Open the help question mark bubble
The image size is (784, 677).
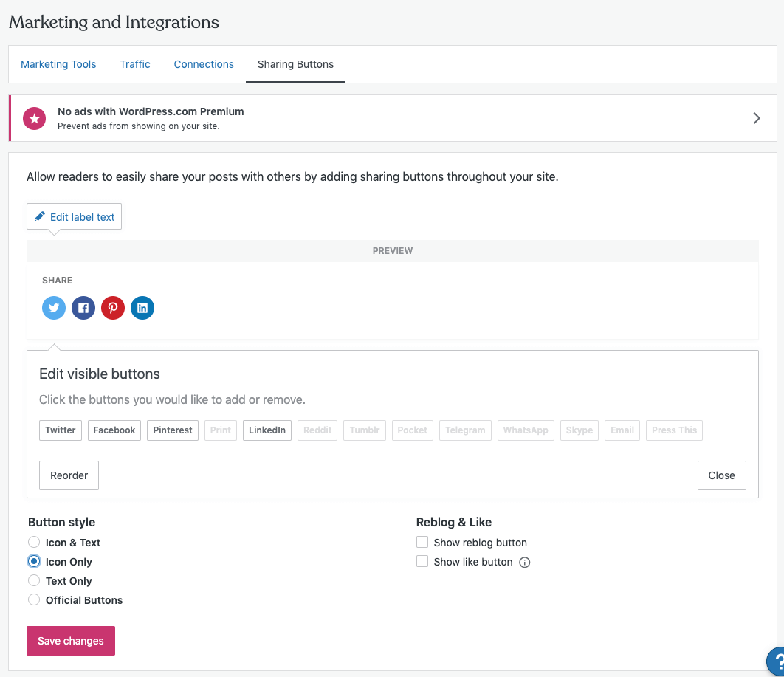[x=775, y=661]
